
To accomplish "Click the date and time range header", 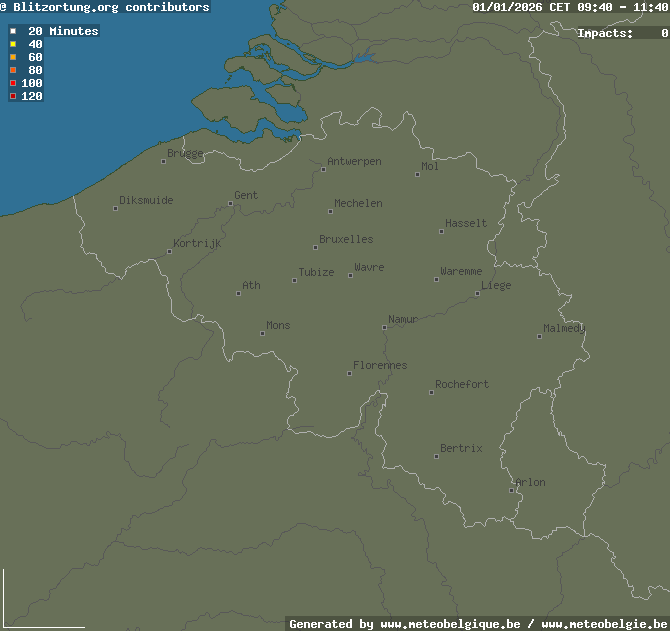I will coord(570,7).
